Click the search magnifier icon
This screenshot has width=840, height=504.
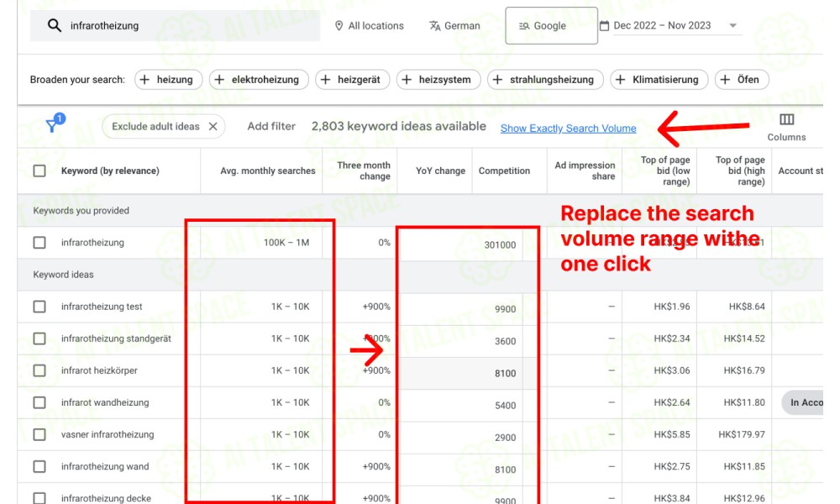tap(54, 25)
